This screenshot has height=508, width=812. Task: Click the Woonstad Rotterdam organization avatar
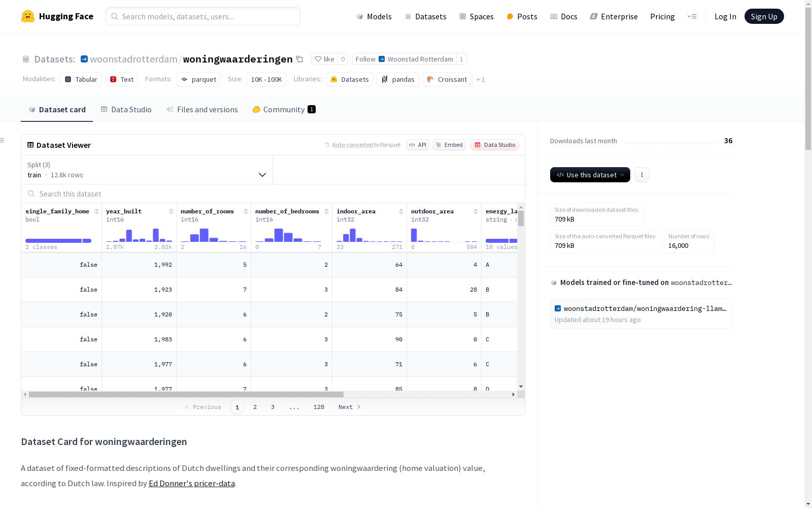(x=84, y=59)
